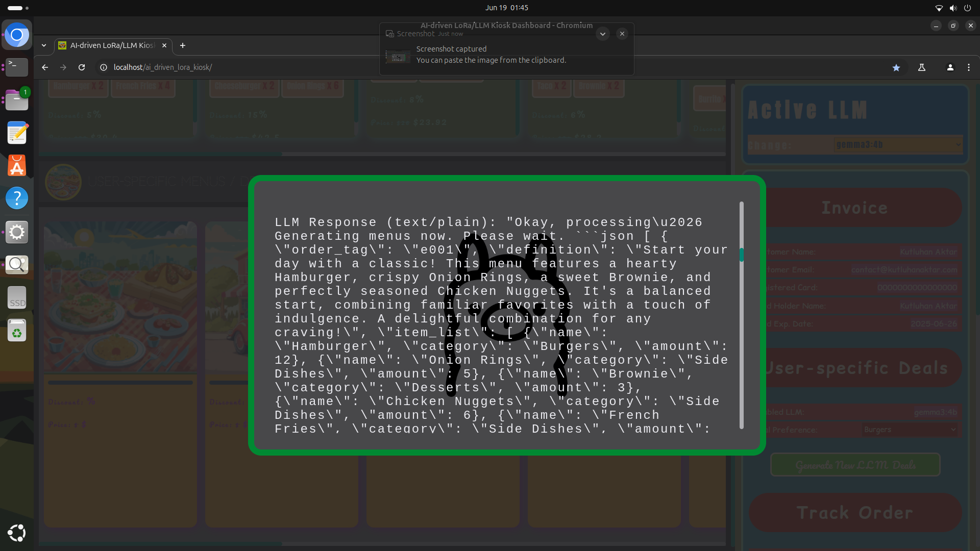Click Generate New LLM Deals button
Viewport: 980px width, 551px height.
click(x=855, y=465)
